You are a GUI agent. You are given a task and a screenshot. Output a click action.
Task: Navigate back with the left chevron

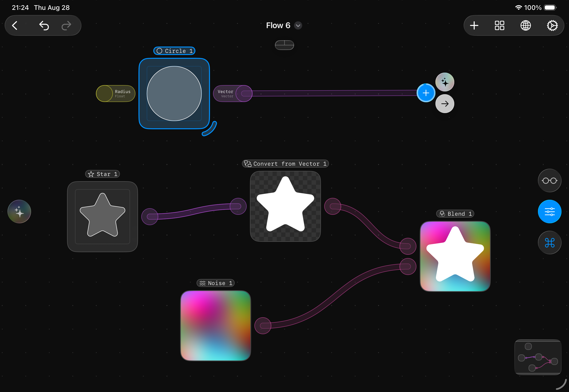pyautogui.click(x=15, y=25)
